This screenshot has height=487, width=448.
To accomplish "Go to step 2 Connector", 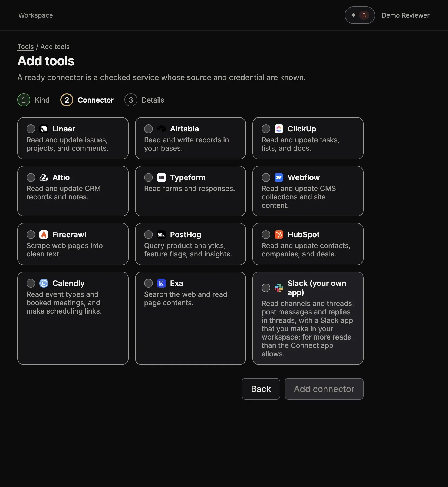I will [x=87, y=100].
